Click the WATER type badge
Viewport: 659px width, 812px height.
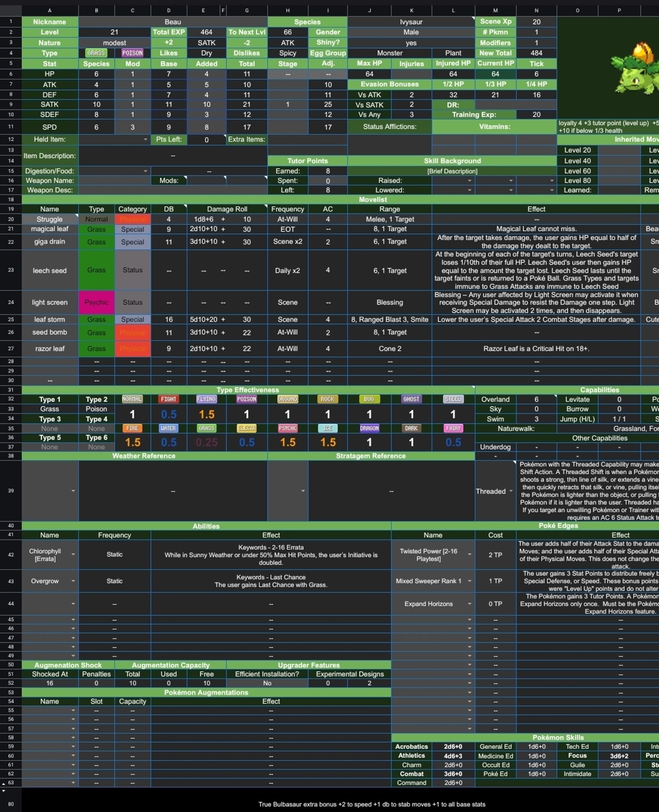[x=169, y=428]
